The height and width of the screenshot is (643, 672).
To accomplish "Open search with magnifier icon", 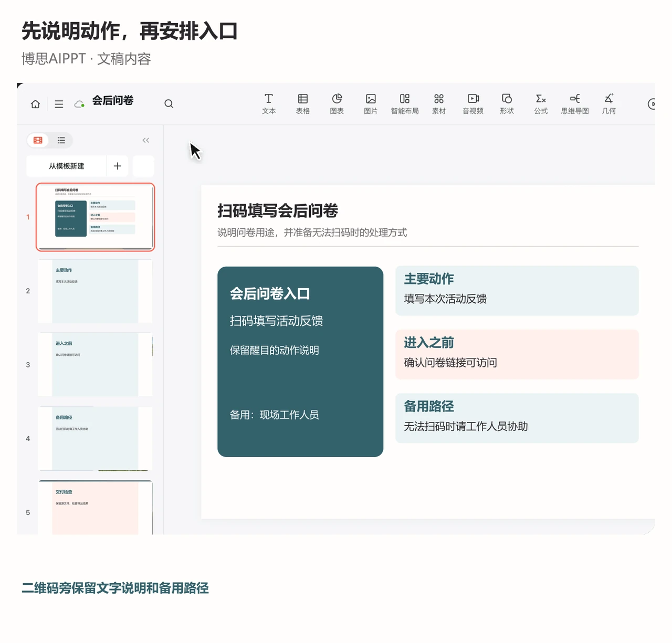I will pos(169,104).
